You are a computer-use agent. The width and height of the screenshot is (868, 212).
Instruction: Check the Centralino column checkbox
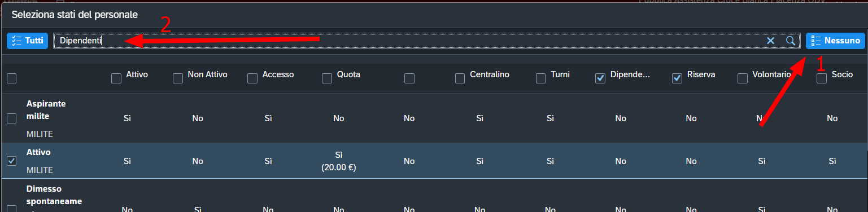pos(460,78)
